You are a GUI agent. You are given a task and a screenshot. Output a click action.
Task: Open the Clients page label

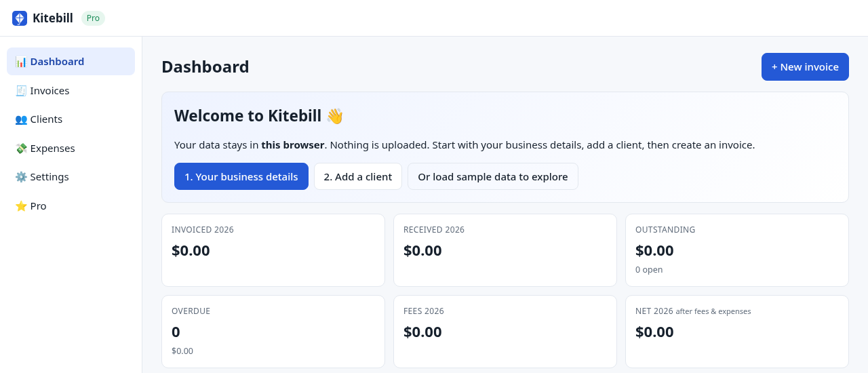coord(46,119)
